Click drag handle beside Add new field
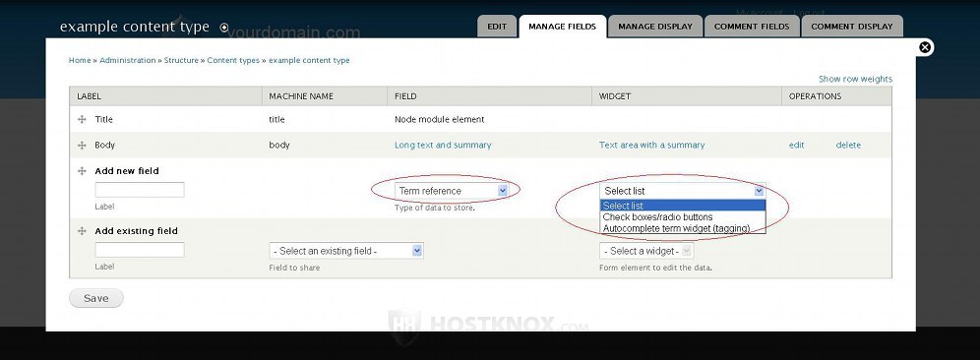The height and width of the screenshot is (360, 980). 82,170
